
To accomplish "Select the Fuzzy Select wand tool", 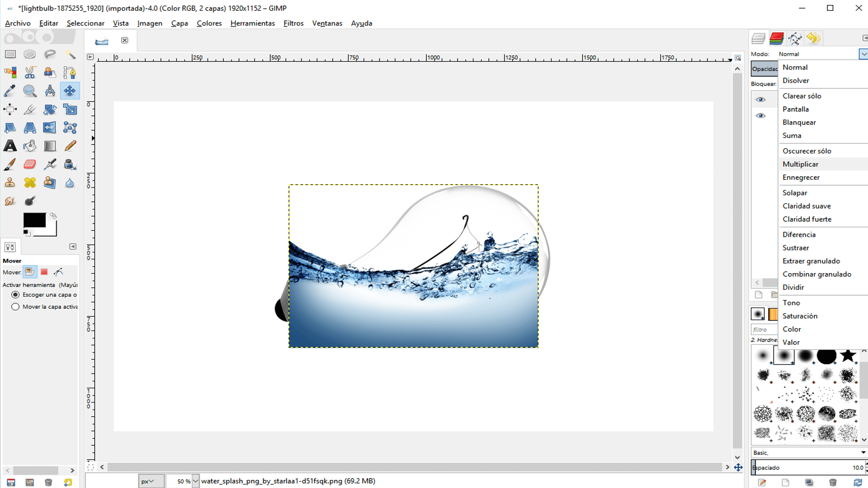I will [70, 54].
